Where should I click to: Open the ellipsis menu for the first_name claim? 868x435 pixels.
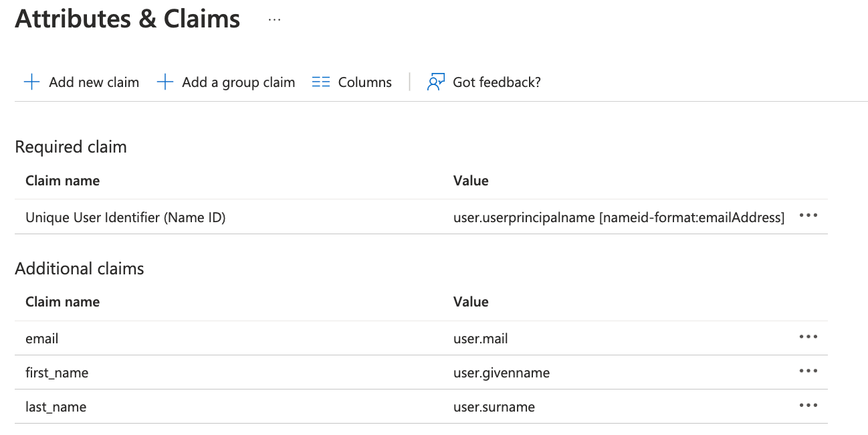tap(808, 371)
